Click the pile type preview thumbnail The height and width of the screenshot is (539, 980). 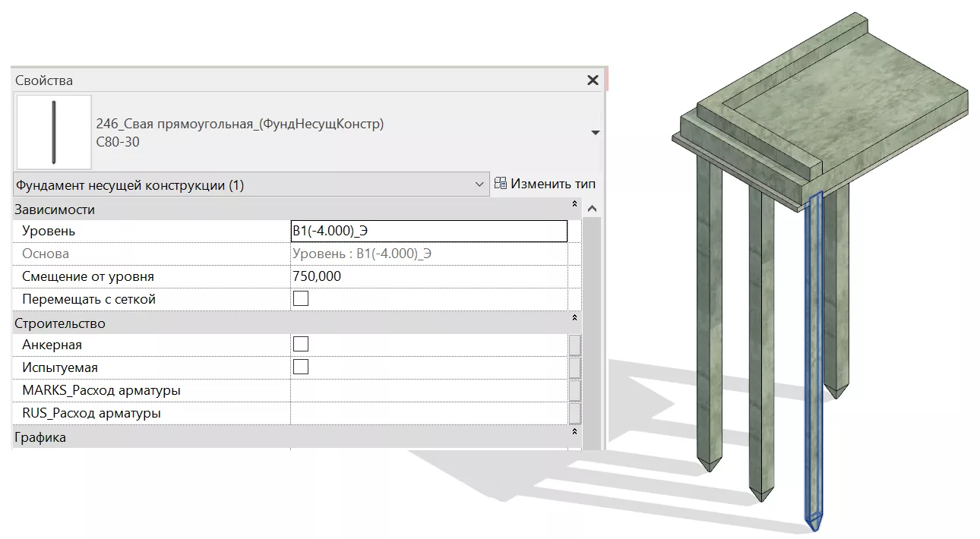[54, 132]
